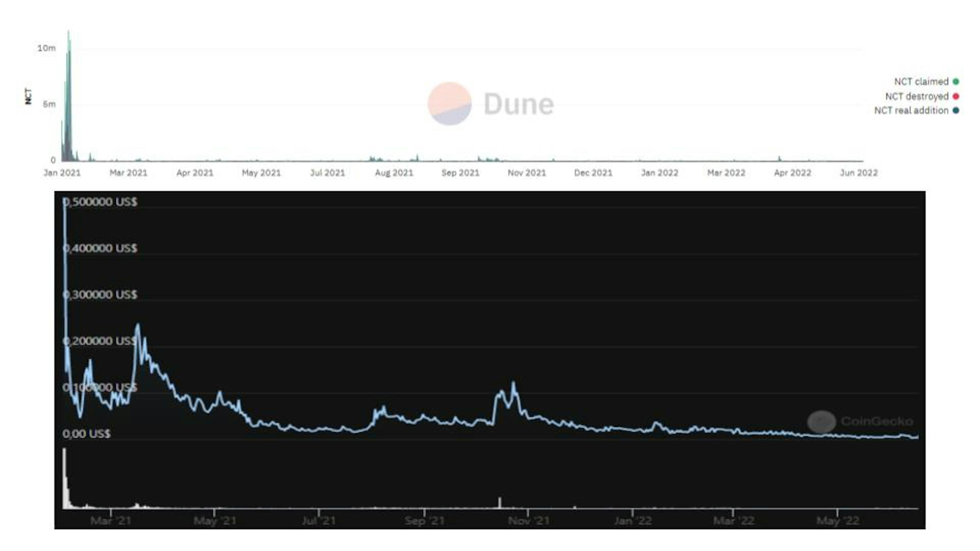Image resolution: width=980 pixels, height=551 pixels.
Task: Click the Jul '21 label on price chart
Action: coord(319,521)
